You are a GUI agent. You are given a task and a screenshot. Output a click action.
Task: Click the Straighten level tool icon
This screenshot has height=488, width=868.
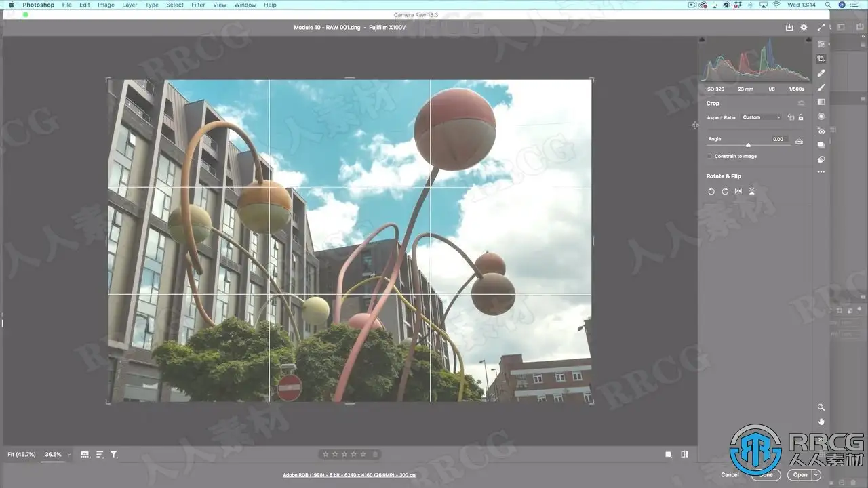tap(799, 142)
